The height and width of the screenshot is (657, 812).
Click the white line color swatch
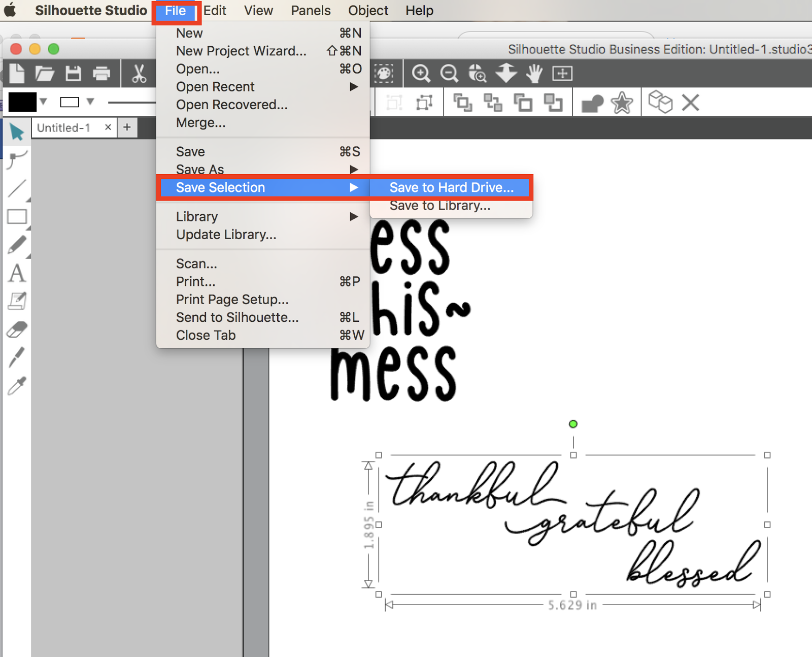point(70,102)
